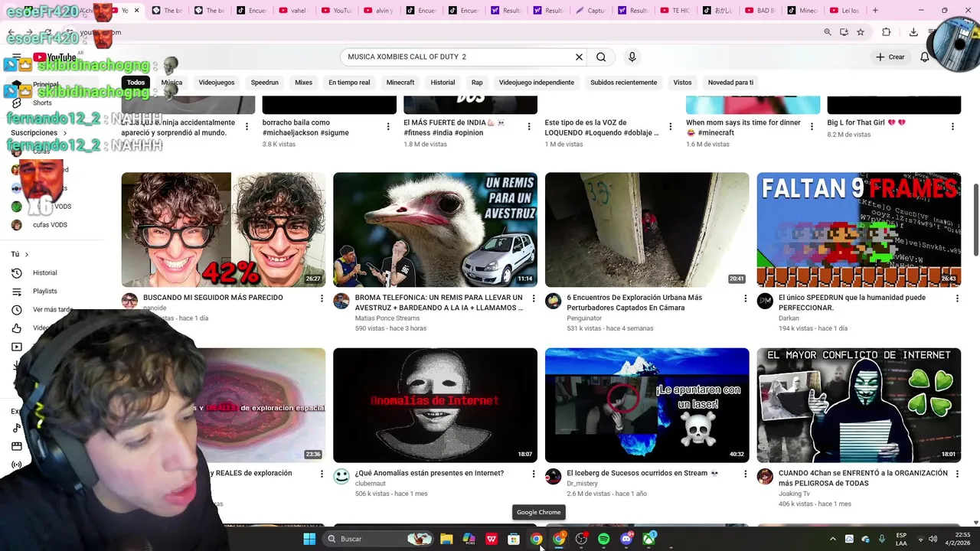Click the Playlists icon in sidebar
Viewport: 980px width, 551px height.
(x=17, y=291)
